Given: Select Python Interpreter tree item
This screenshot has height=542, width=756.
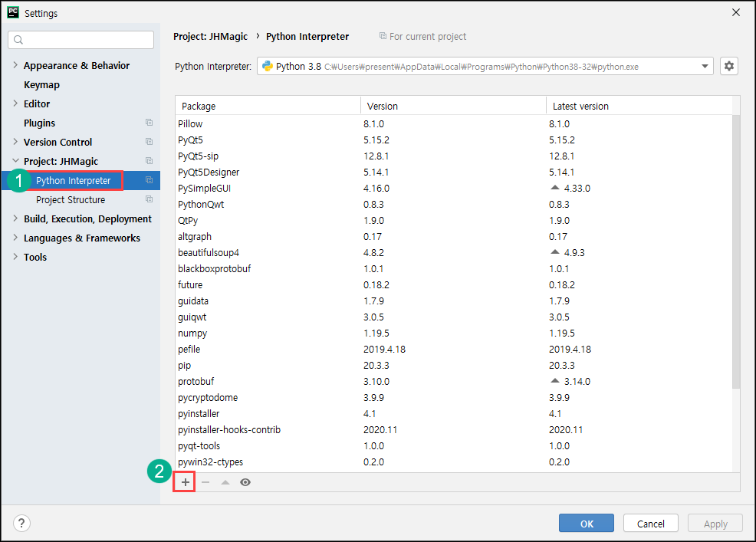Looking at the screenshot, I should tap(74, 180).
